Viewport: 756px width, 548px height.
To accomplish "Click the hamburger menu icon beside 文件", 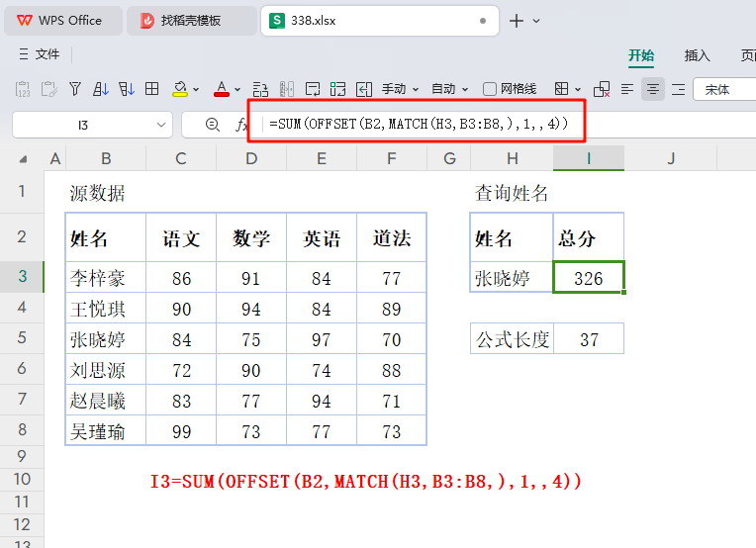I will click(24, 54).
